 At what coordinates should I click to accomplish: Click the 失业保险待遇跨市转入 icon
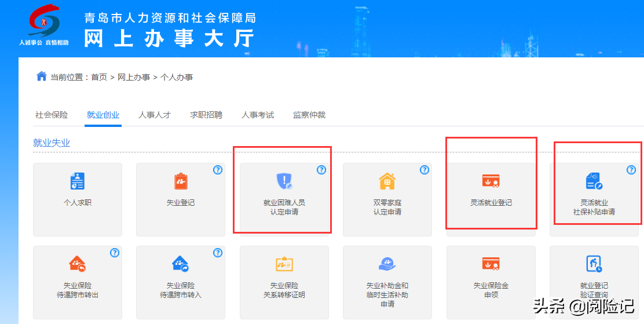click(x=181, y=264)
